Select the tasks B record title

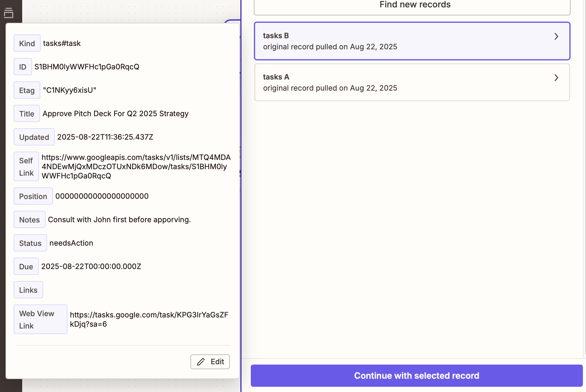276,36
